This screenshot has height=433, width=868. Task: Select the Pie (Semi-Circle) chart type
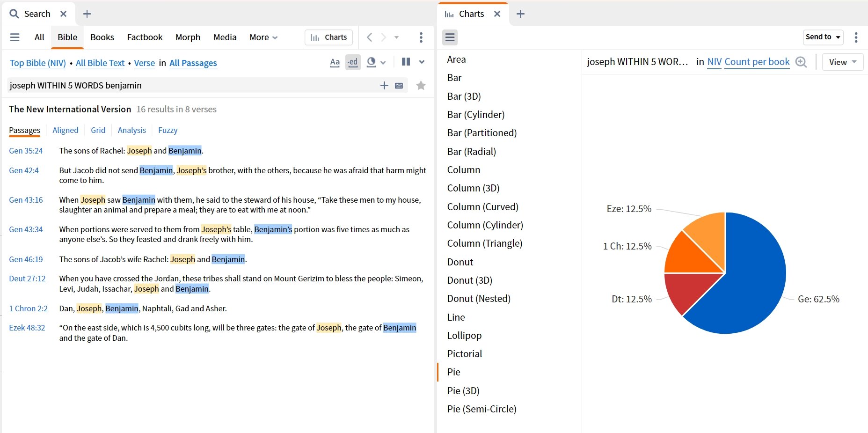click(x=481, y=409)
